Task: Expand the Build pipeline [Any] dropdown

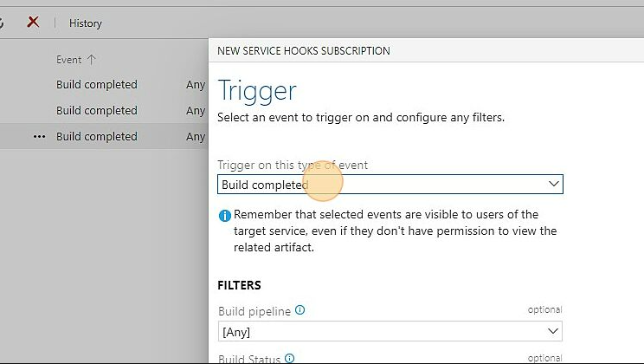Action: tap(390, 331)
